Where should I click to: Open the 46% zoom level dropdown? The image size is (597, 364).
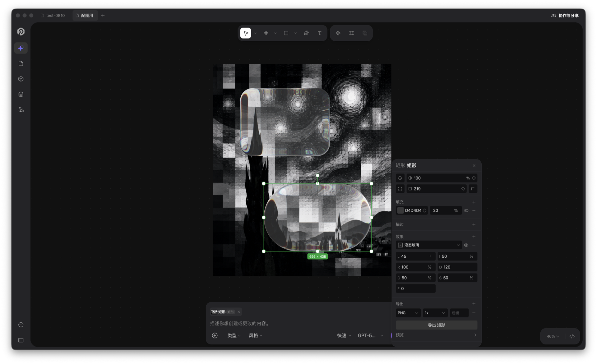tap(553, 336)
